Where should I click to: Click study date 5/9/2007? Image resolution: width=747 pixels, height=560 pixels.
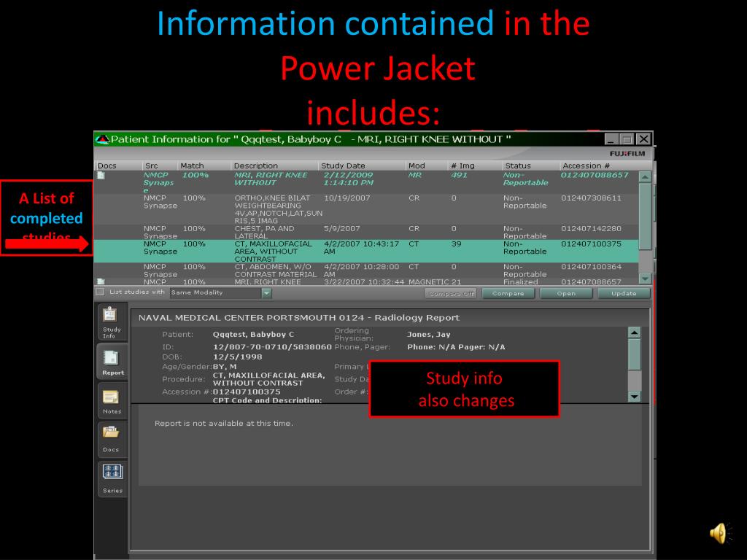pyautogui.click(x=341, y=228)
